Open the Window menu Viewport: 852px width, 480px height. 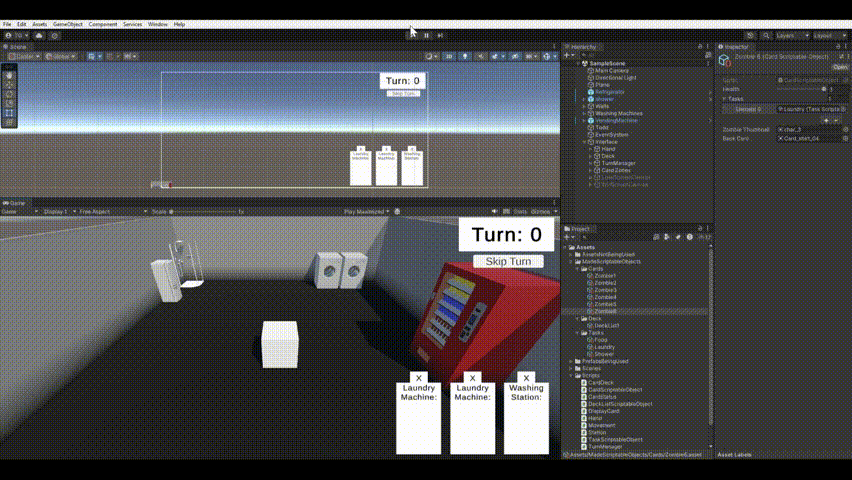[x=158, y=24]
